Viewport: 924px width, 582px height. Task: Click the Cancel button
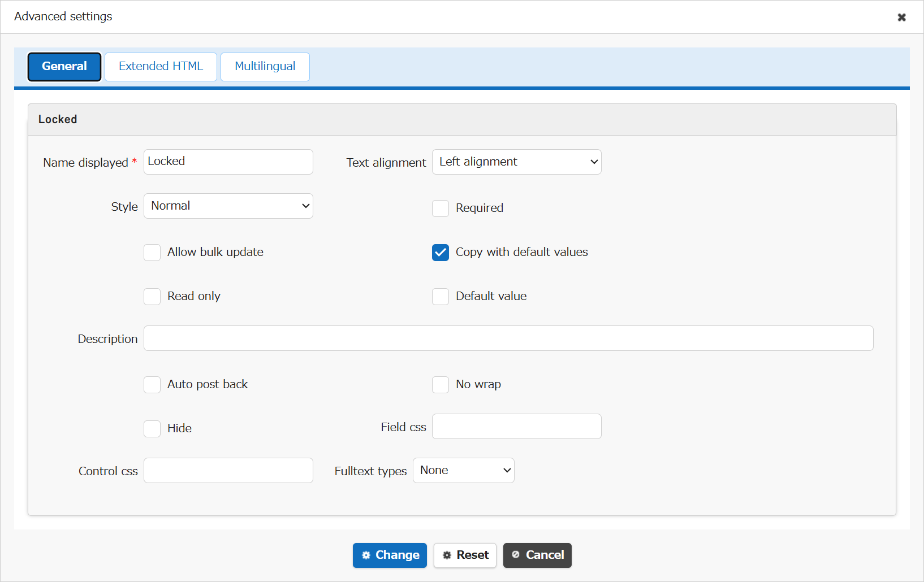click(537, 555)
